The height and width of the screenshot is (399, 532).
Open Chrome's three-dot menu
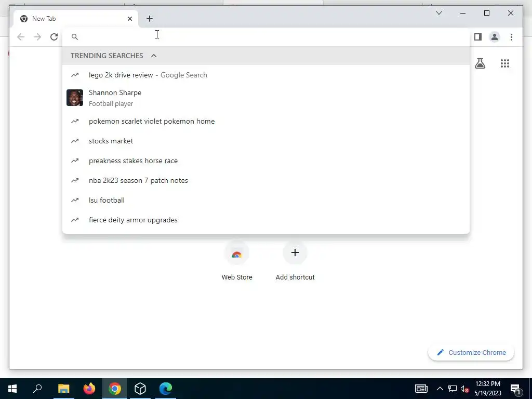(511, 37)
